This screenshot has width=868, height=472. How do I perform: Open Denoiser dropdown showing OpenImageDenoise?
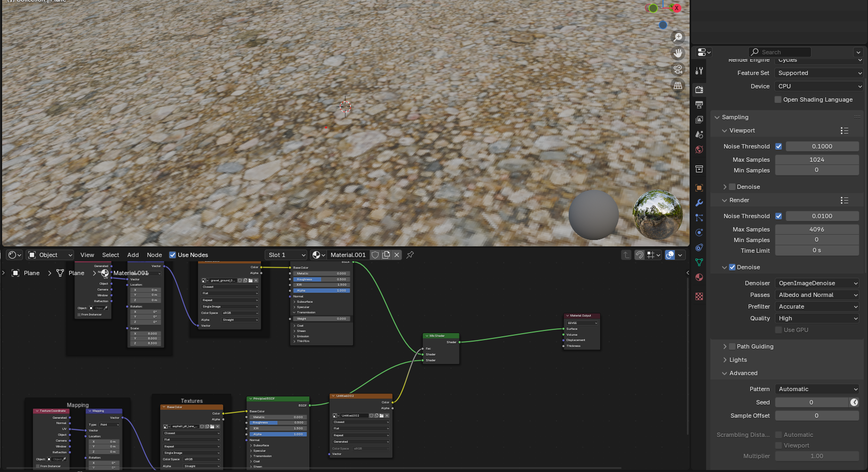pyautogui.click(x=817, y=283)
